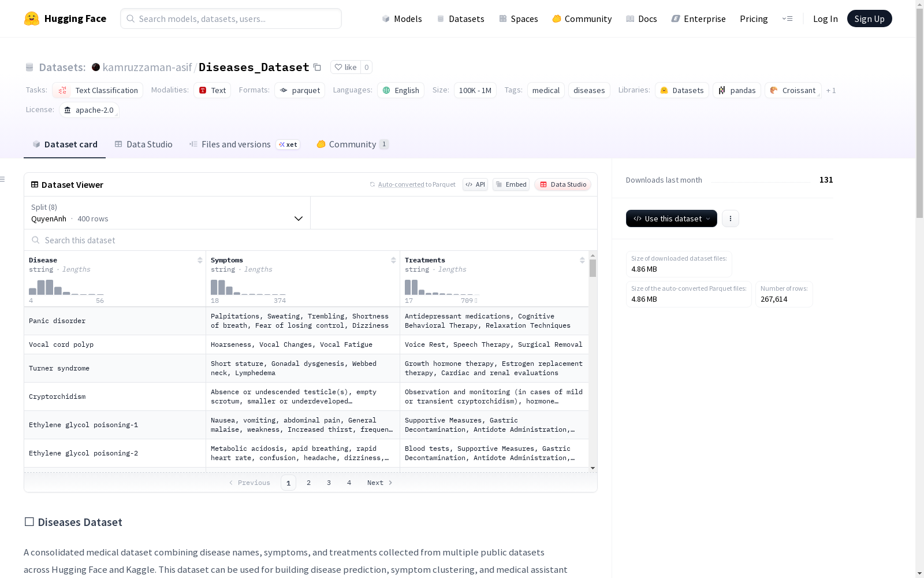The width and height of the screenshot is (924, 578).
Task: Open the kamruzzaman-asif profile link
Action: [x=147, y=67]
